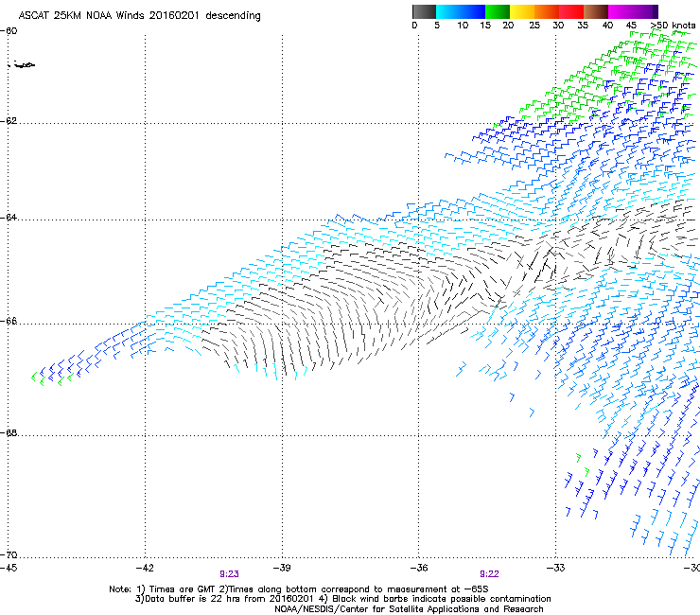Click the green wind barbs at the swath's western tip
The height and width of the screenshot is (615, 700).
pyautogui.click(x=51, y=378)
